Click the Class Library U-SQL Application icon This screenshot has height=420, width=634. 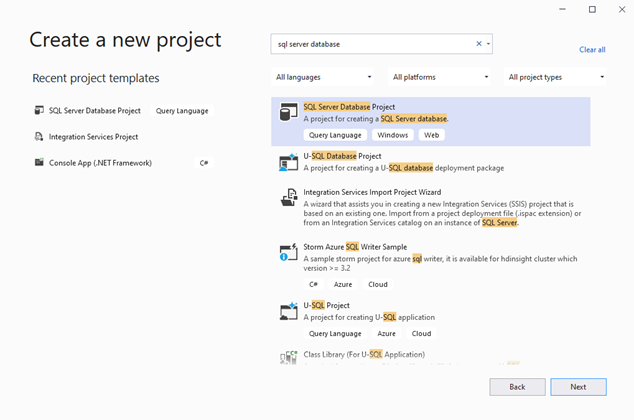coord(288,357)
